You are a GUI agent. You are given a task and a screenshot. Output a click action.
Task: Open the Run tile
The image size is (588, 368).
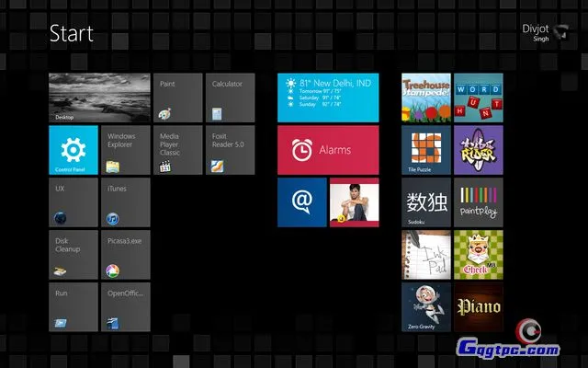click(x=73, y=306)
